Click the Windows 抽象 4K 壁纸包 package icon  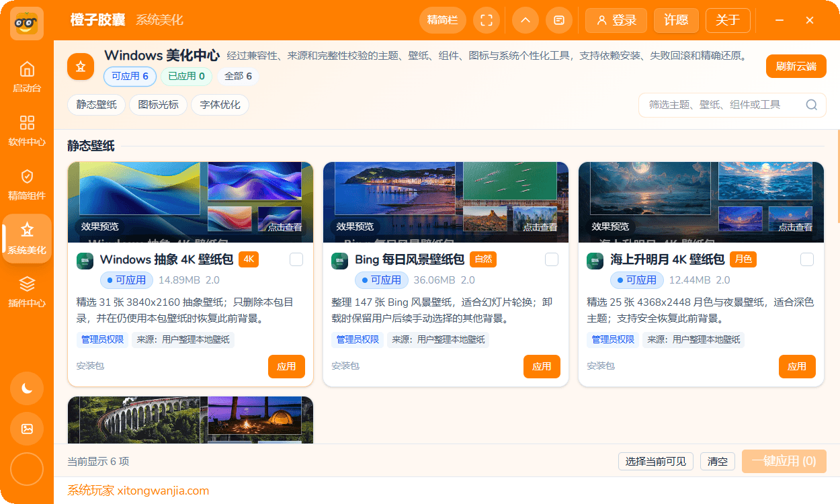click(x=84, y=261)
